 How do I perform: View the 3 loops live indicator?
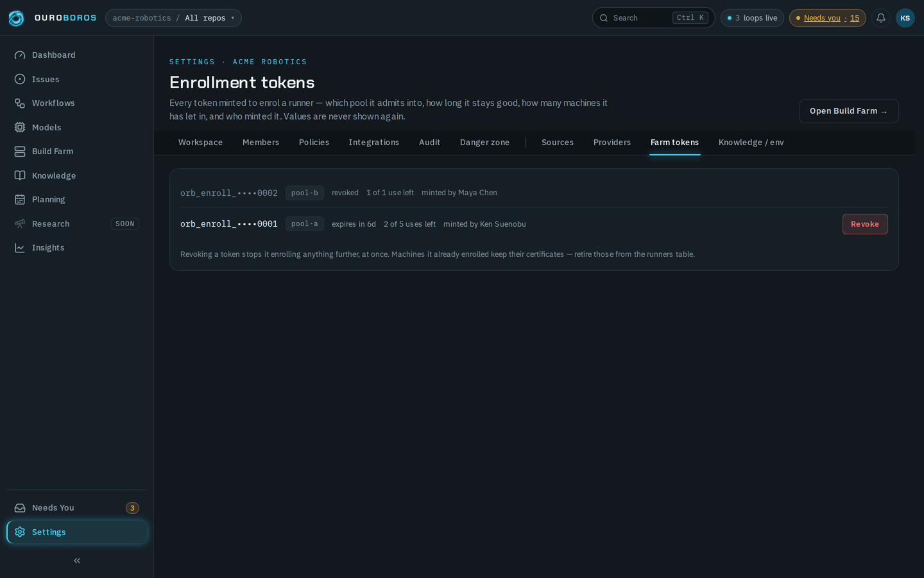tap(752, 18)
